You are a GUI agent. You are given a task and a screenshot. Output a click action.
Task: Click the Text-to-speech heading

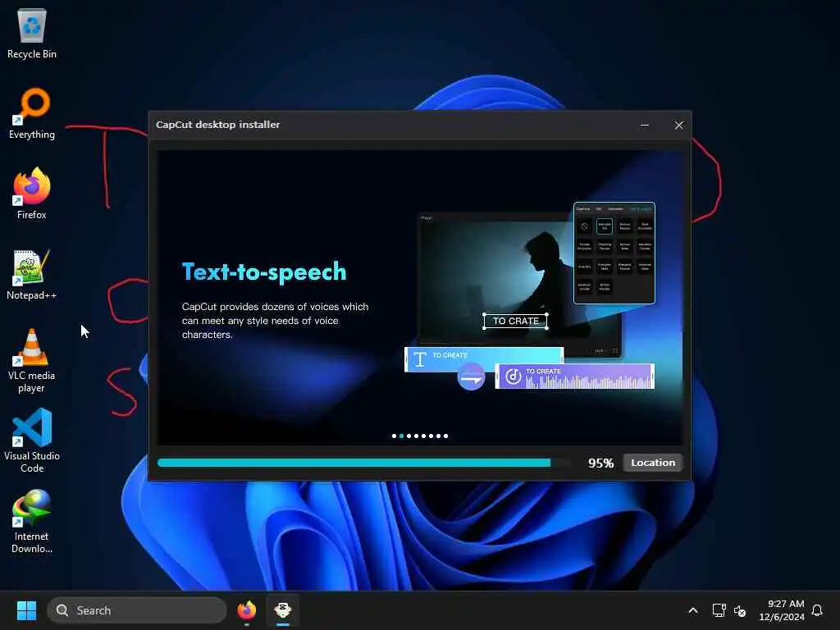(264, 272)
